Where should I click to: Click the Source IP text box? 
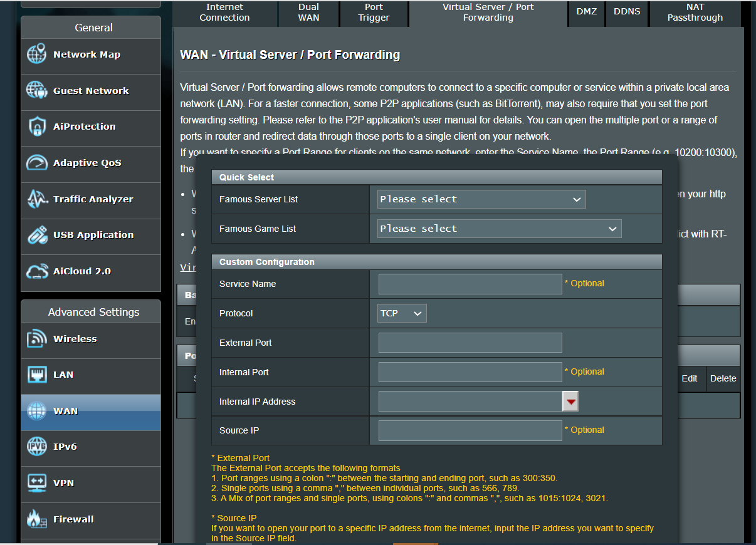(x=470, y=430)
